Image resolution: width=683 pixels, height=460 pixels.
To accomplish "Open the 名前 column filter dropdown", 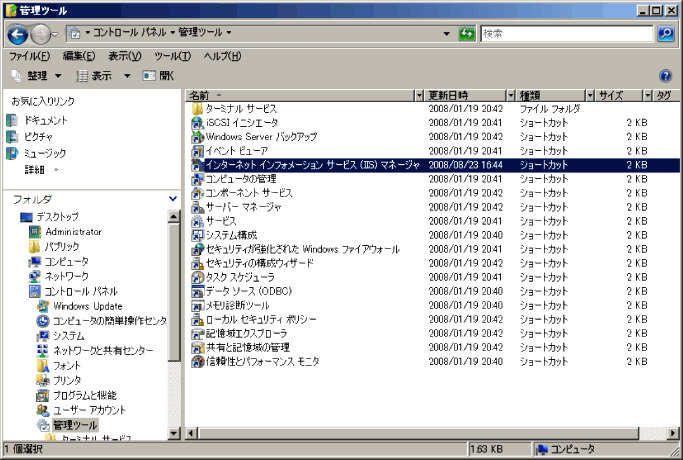I will [419, 95].
